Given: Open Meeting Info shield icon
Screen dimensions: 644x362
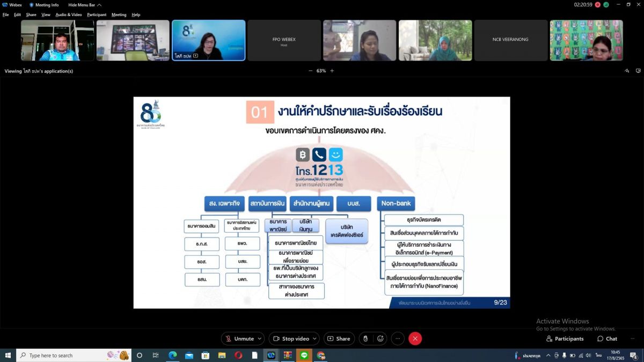Looking at the screenshot, I should 32,5.
